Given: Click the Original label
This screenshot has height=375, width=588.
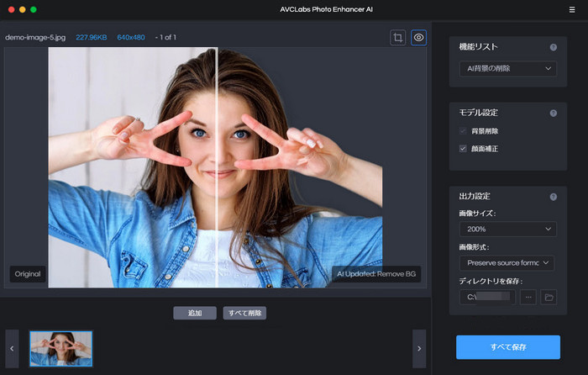Looking at the screenshot, I should point(28,274).
